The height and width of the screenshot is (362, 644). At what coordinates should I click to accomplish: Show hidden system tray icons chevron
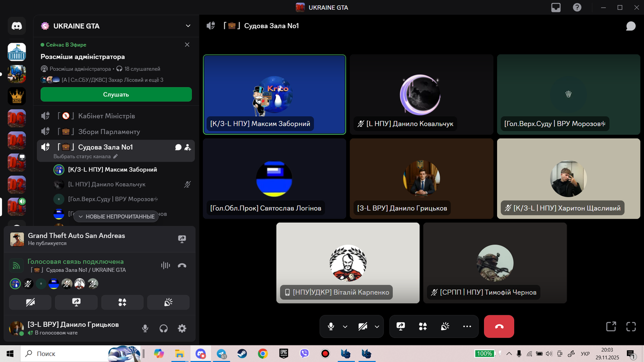(509, 353)
